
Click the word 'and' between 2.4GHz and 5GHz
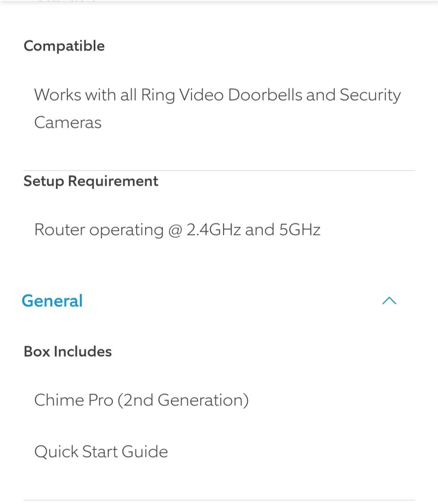pos(259,229)
